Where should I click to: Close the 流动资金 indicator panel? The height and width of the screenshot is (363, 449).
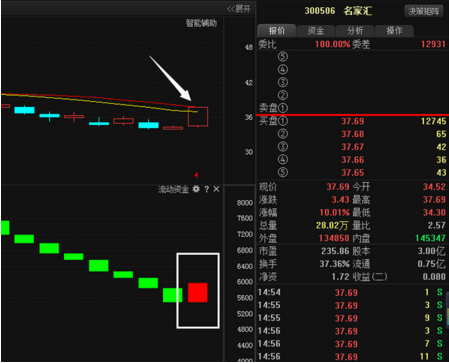coord(216,189)
